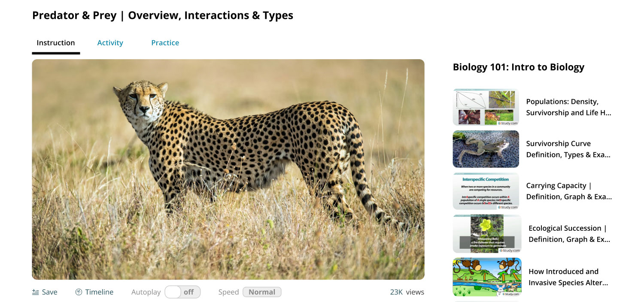Click the Save label below video

click(49, 292)
